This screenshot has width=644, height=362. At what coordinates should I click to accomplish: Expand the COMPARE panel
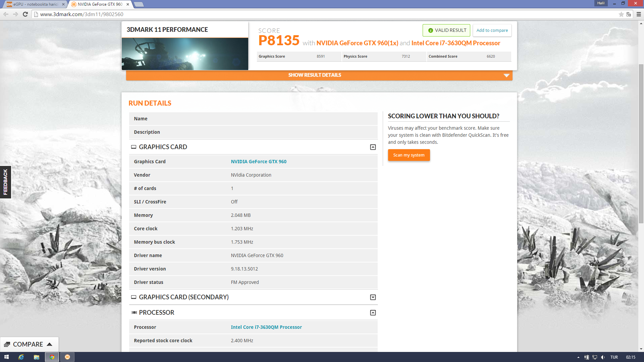pyautogui.click(x=29, y=344)
